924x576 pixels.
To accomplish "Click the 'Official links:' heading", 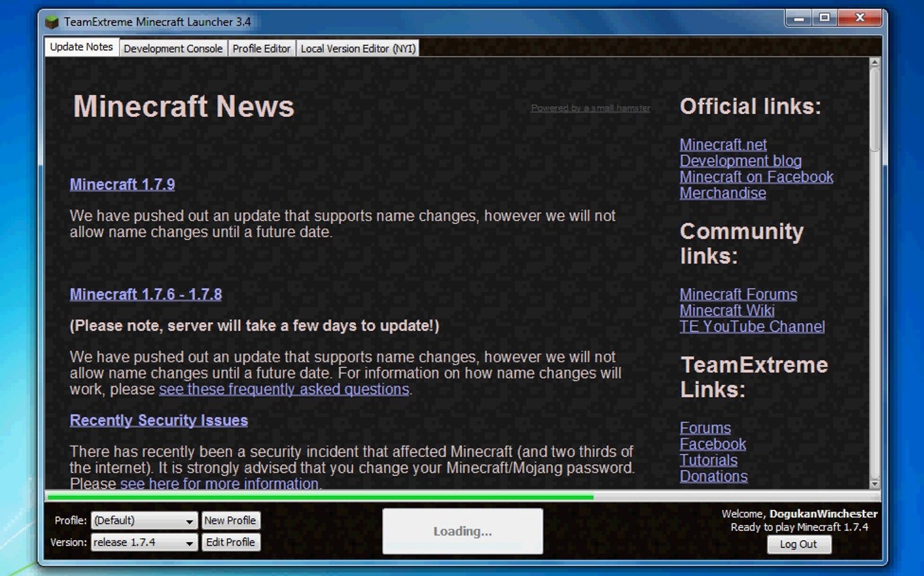I will point(750,107).
